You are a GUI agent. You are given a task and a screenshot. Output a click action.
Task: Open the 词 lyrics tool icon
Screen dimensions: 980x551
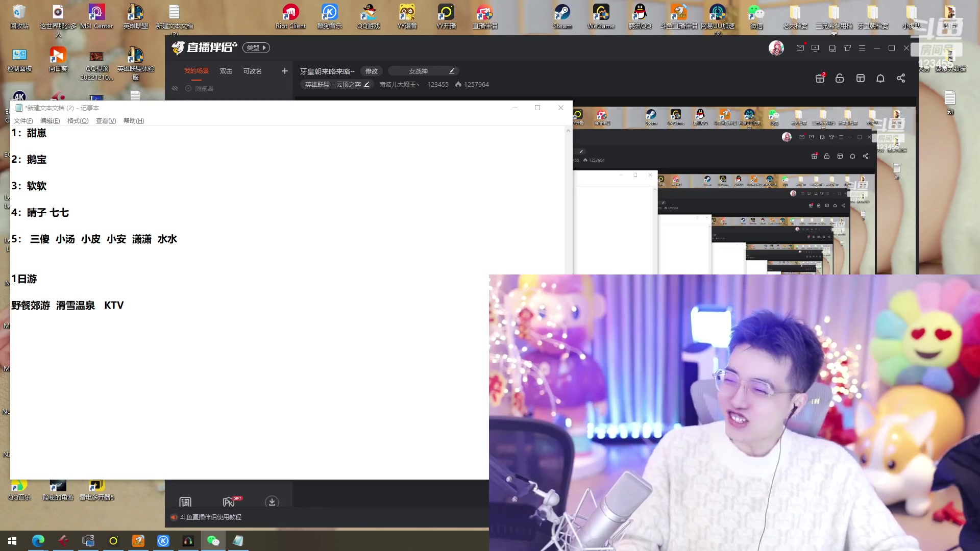pos(185,502)
